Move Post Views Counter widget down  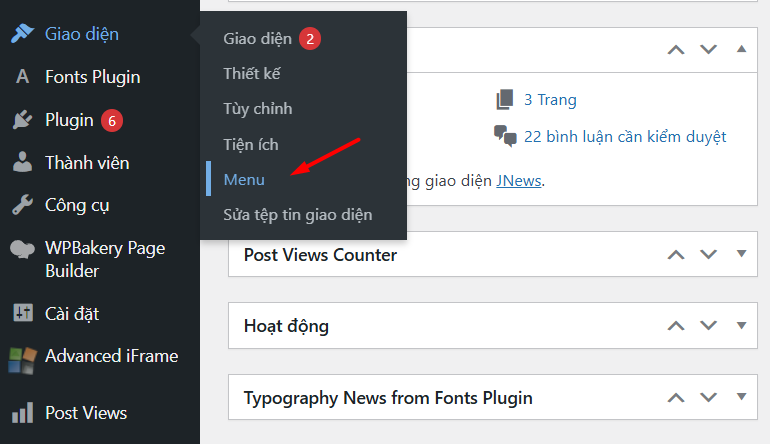[x=708, y=254]
